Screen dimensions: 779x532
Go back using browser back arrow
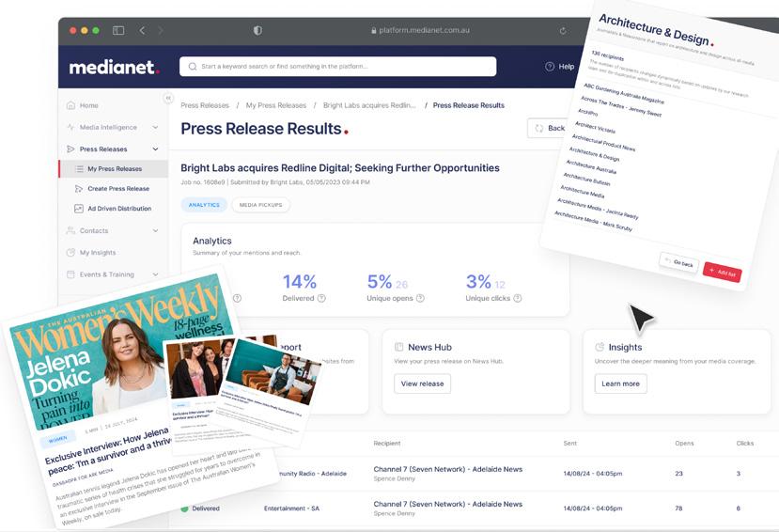pos(142,30)
